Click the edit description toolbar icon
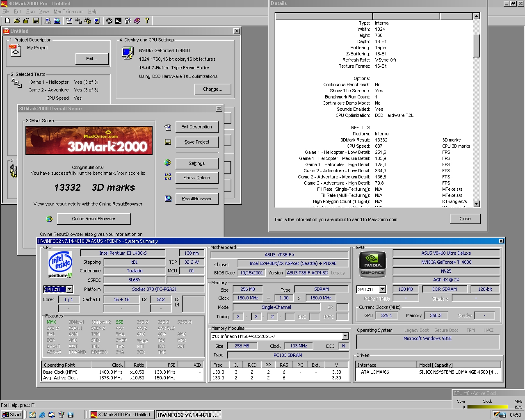 coord(69,21)
